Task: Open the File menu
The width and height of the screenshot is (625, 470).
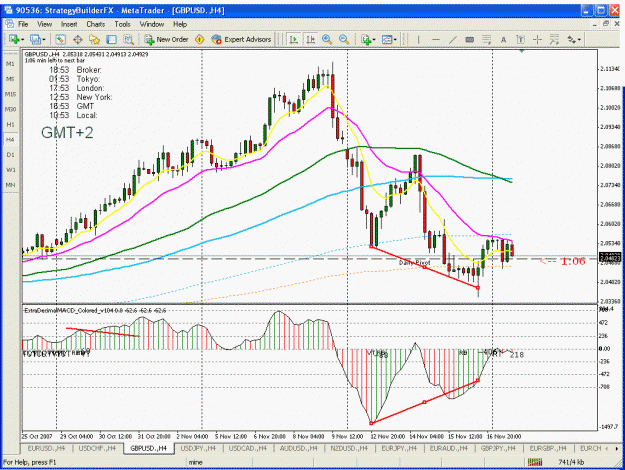Action: [x=23, y=24]
